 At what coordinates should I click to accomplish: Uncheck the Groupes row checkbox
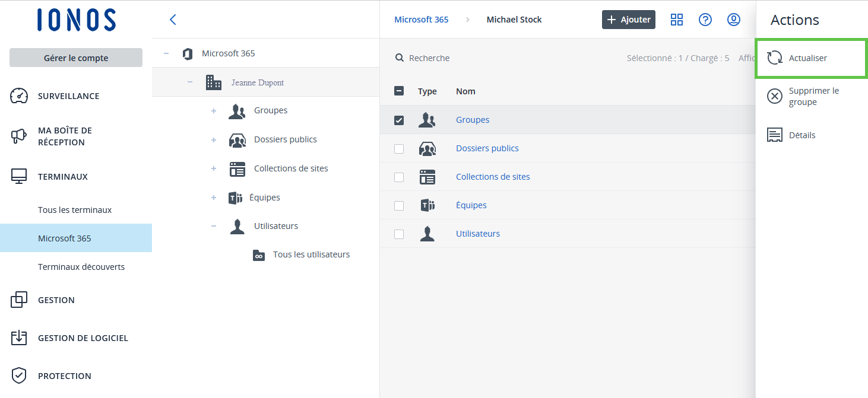[399, 120]
